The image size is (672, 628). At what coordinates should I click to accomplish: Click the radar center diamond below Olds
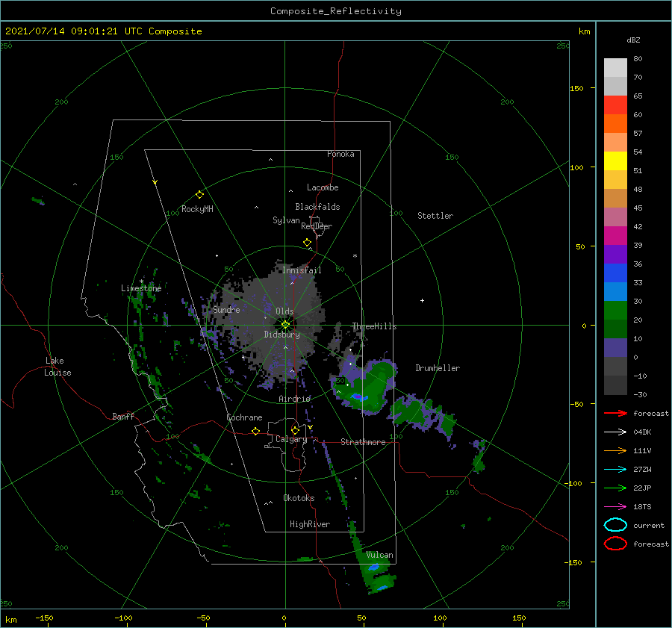pos(285,325)
